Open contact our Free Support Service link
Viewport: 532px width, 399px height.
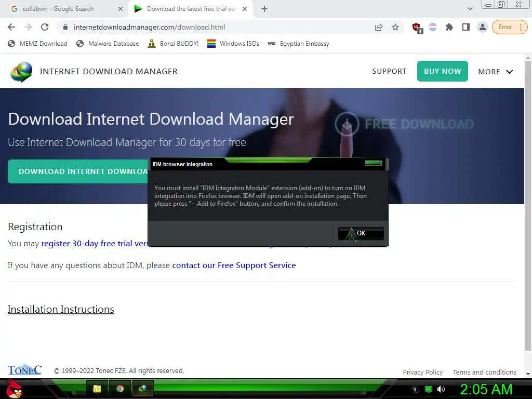tap(234, 265)
